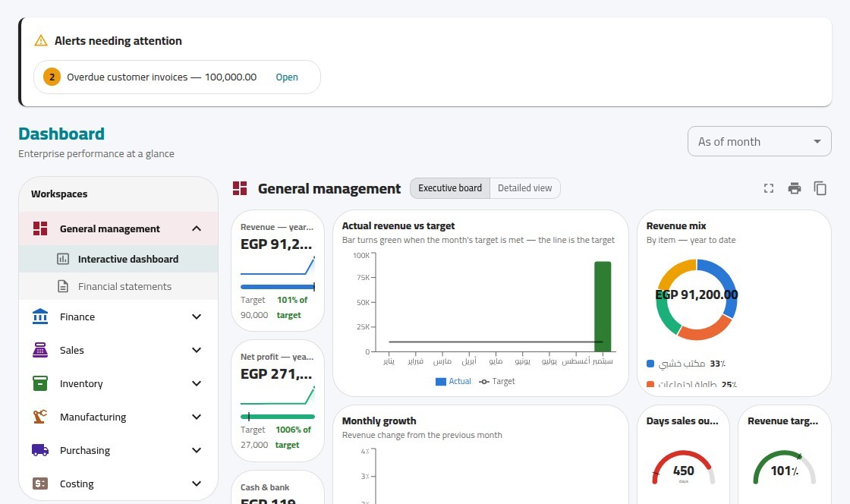Open the Net profit KPI card

click(278, 401)
